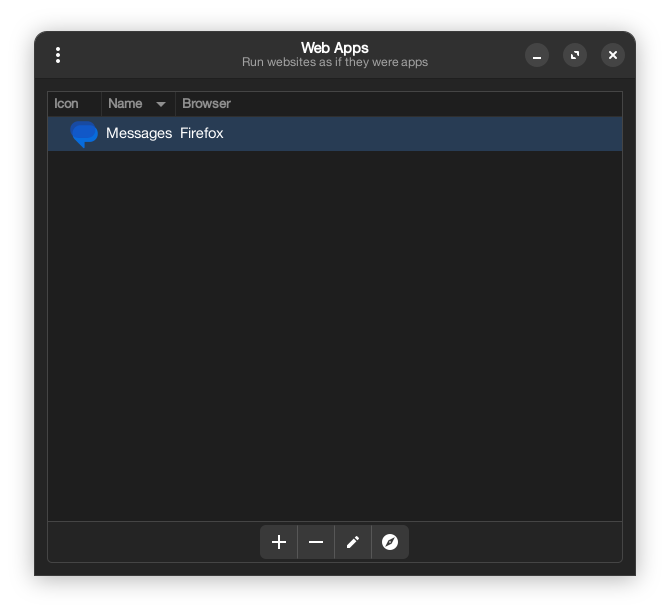The image size is (670, 613).
Task: Open the three-dot hamburger menu
Action: (x=58, y=55)
